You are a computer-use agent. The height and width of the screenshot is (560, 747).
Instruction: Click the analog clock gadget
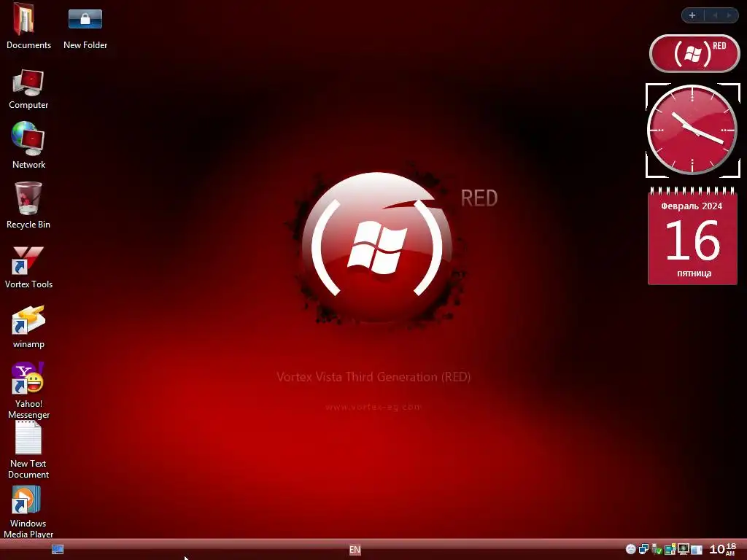[x=692, y=130]
